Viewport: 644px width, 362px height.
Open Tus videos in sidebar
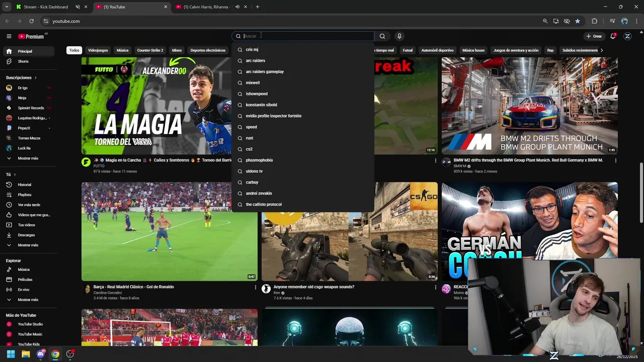(x=28, y=225)
